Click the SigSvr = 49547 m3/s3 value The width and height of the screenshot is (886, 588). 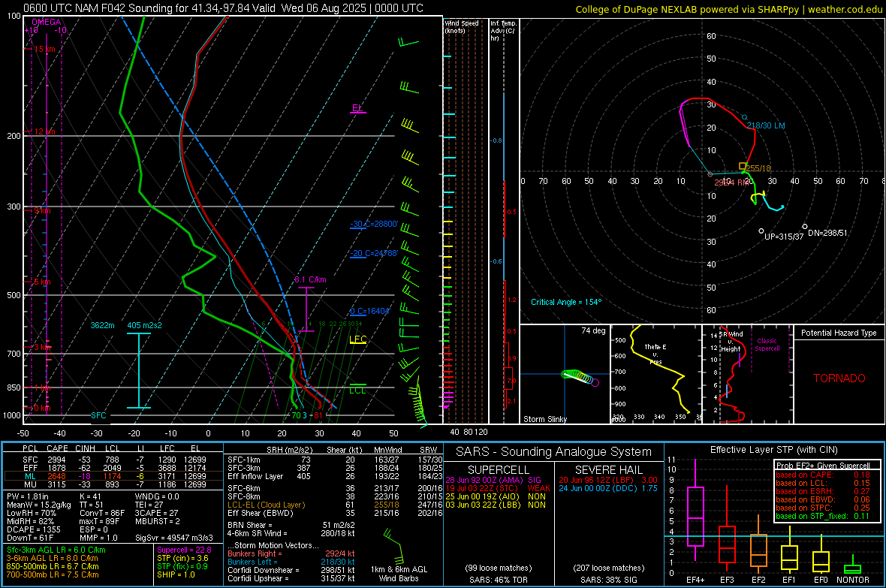[x=174, y=538]
